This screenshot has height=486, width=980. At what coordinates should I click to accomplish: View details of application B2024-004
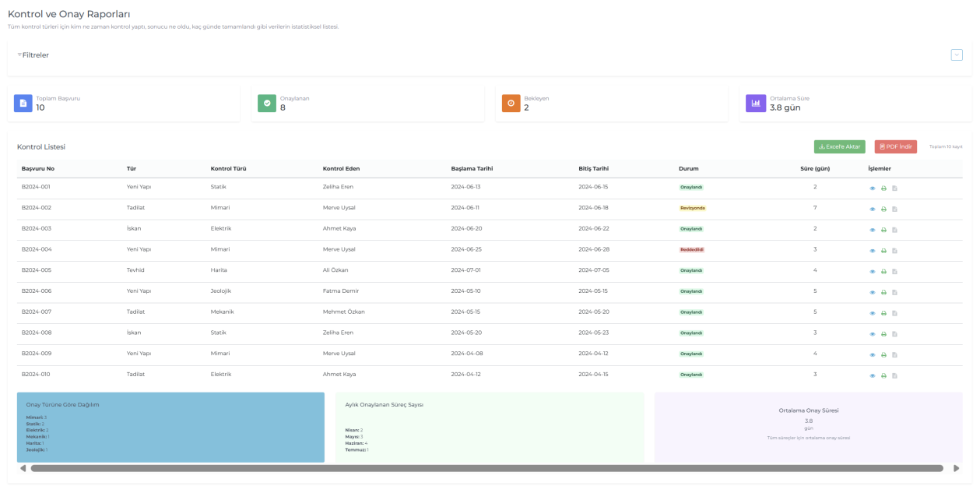pyautogui.click(x=873, y=251)
